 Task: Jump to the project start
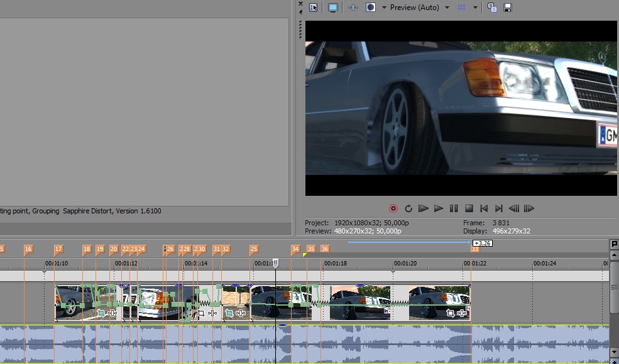coord(484,208)
